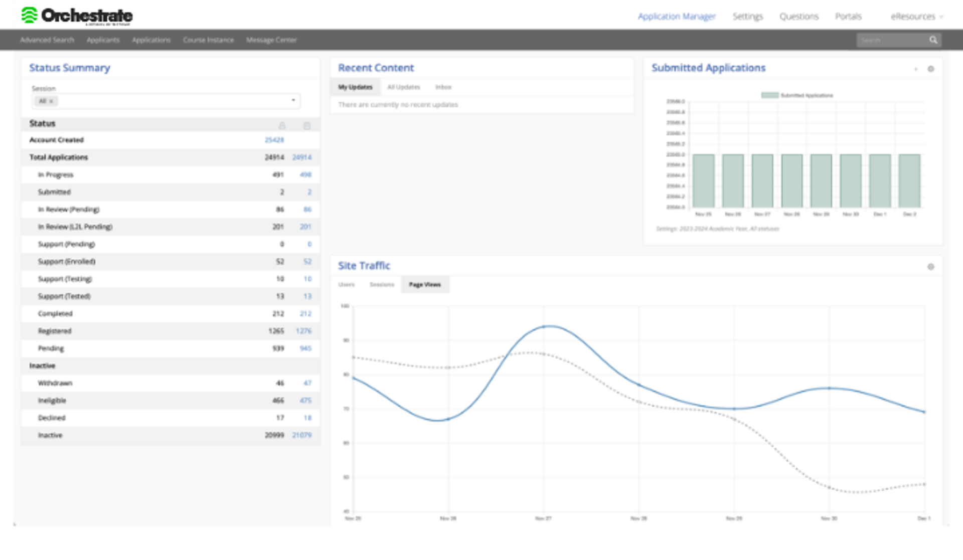Switch to All Updates tab
963x560 pixels.
click(403, 87)
